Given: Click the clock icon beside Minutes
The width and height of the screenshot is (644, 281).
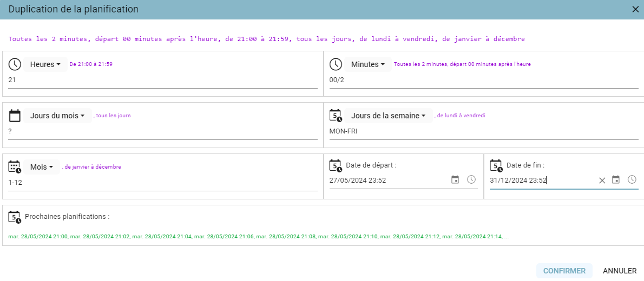Looking at the screenshot, I should [336, 64].
